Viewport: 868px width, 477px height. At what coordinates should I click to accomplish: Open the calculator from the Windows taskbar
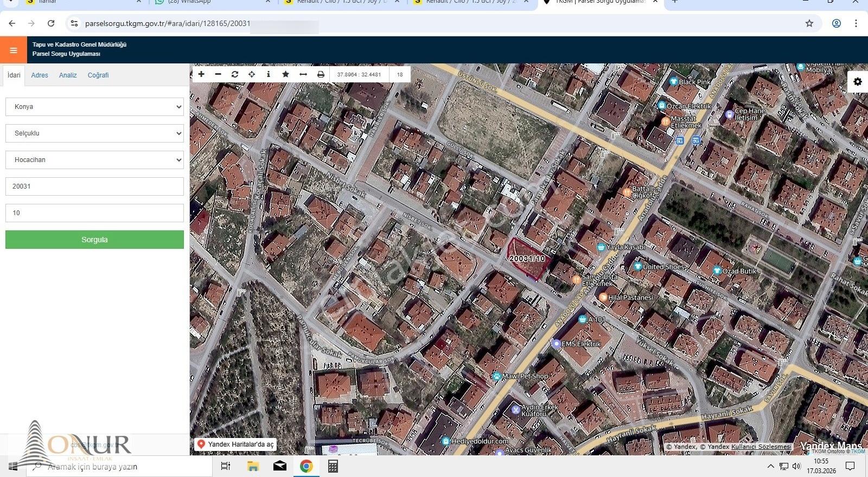pyautogui.click(x=333, y=466)
